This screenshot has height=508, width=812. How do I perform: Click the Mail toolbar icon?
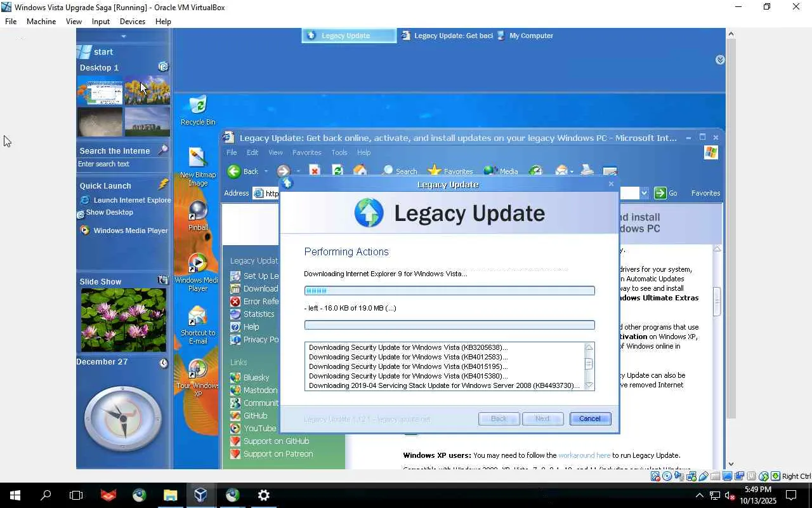561,171
